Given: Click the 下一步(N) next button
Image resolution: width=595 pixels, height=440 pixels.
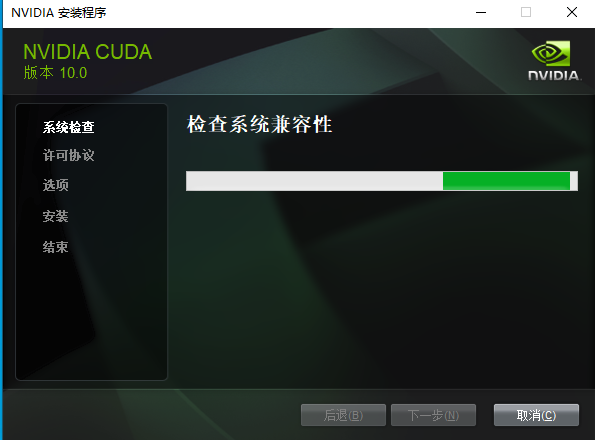Looking at the screenshot, I should tap(433, 415).
